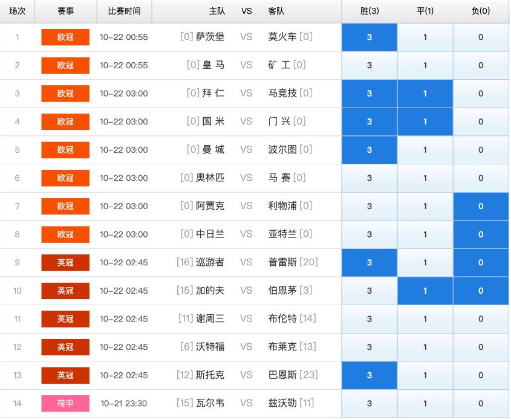The image size is (511, 420).
Task: Select loss (0) for match 2 皇马
Action: 481,65
